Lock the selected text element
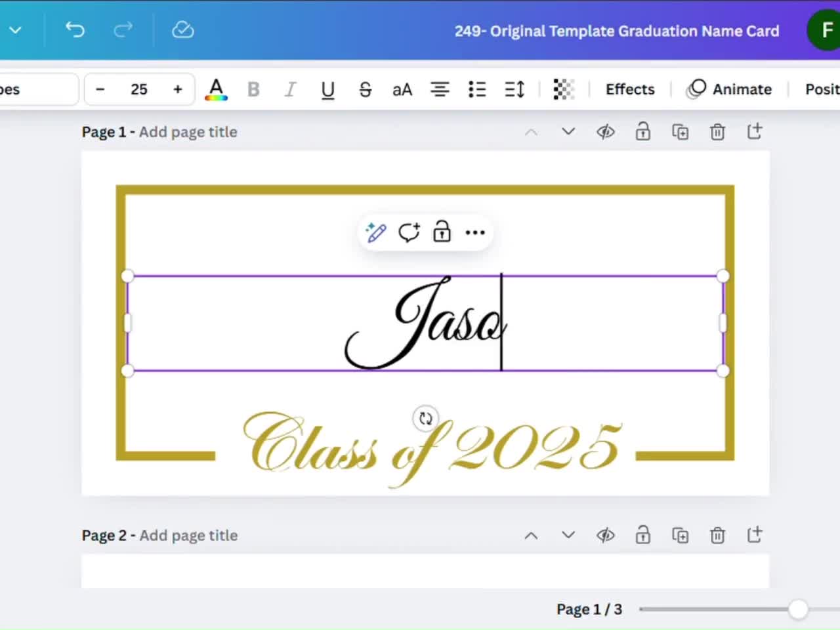The width and height of the screenshot is (840, 630). tap(442, 232)
